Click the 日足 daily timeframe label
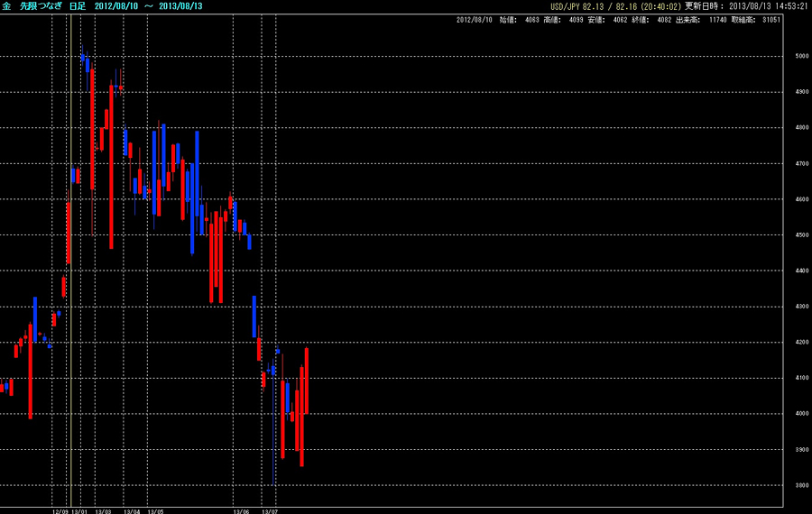The image size is (812, 514). pos(78,6)
